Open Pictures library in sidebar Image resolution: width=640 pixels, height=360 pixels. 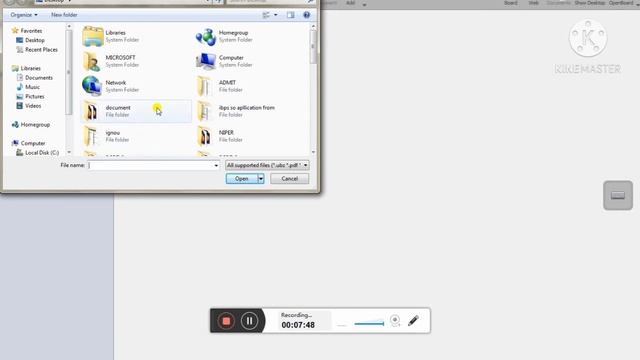coord(30,96)
